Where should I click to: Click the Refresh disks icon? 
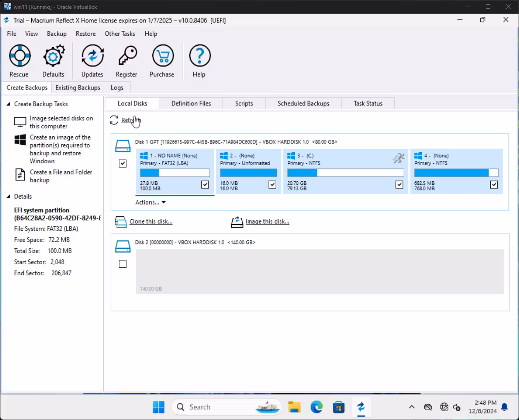click(x=114, y=120)
